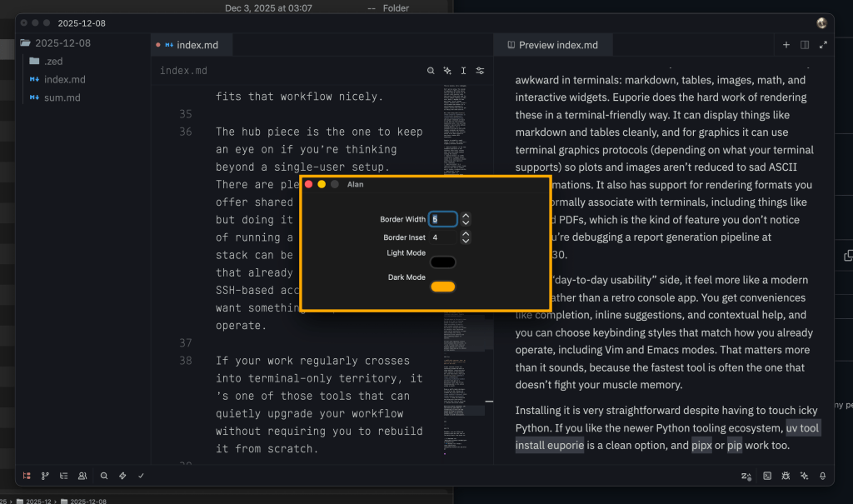Open the Dark Mode orange color well
This screenshot has height=504, width=853.
(x=442, y=287)
